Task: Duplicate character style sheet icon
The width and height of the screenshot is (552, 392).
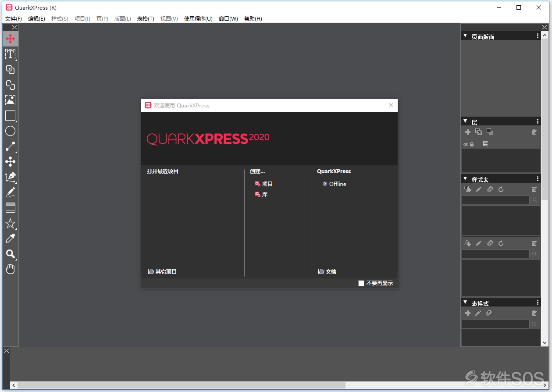Action: point(490,243)
